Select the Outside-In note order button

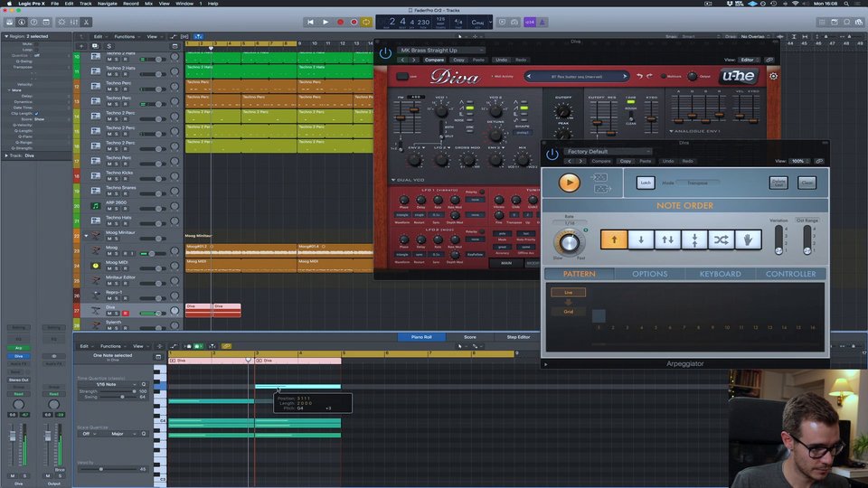pyautogui.click(x=694, y=239)
